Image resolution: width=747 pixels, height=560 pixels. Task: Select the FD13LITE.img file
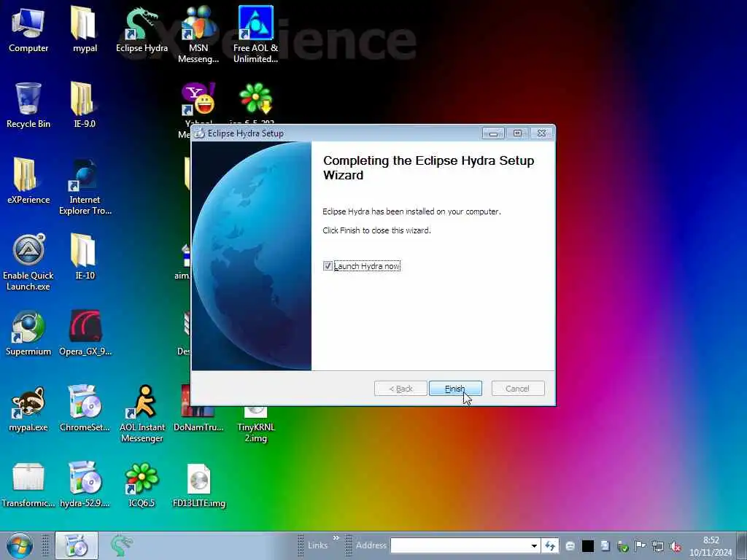pyautogui.click(x=198, y=485)
